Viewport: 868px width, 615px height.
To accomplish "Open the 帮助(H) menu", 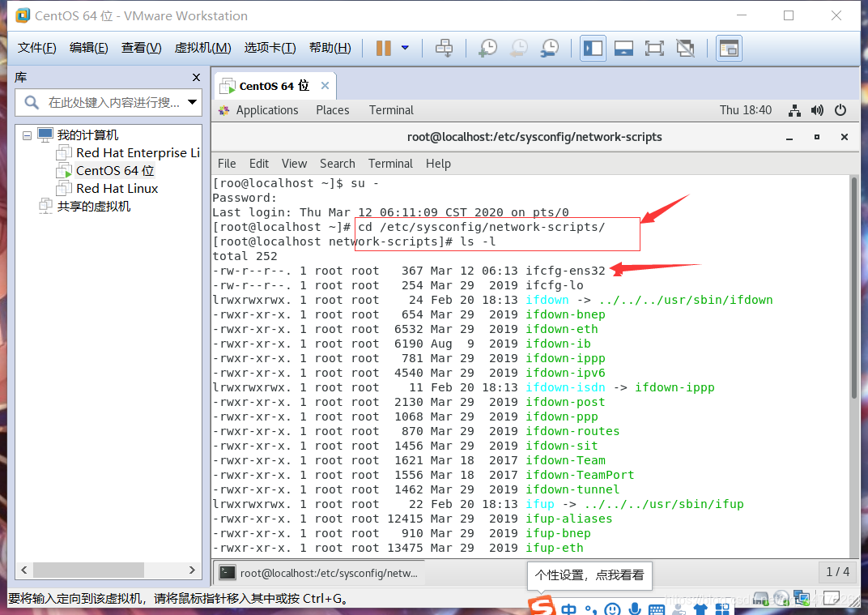I will tap(330, 48).
